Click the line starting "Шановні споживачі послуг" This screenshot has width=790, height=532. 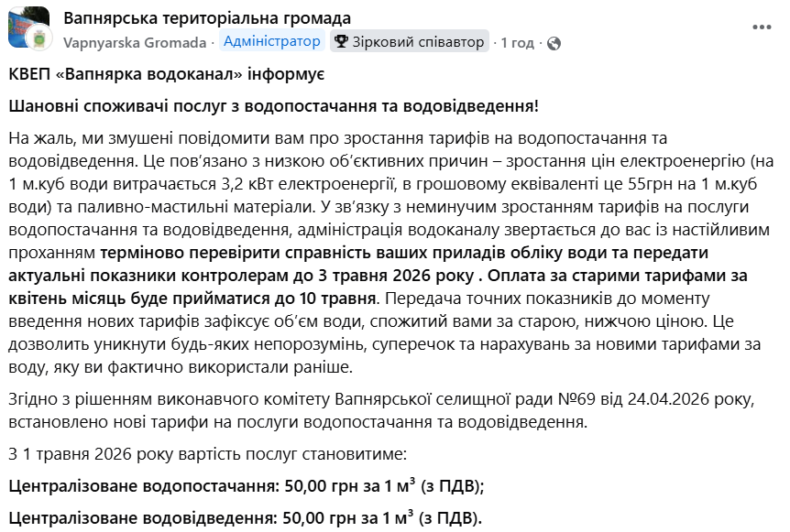coord(273,105)
